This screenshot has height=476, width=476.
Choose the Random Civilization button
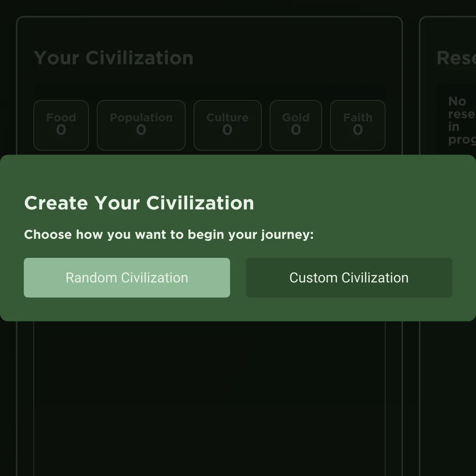127,278
